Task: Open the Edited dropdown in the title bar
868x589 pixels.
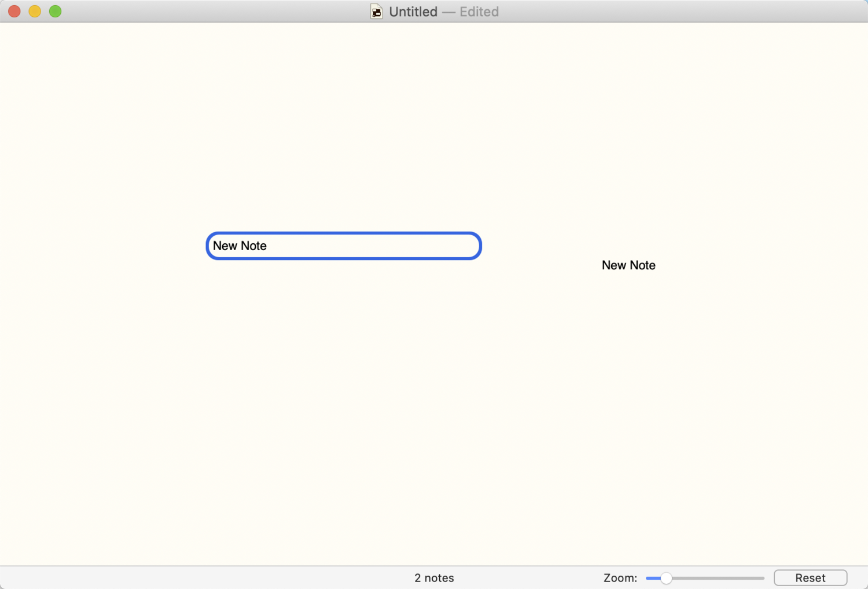Action: tap(479, 12)
